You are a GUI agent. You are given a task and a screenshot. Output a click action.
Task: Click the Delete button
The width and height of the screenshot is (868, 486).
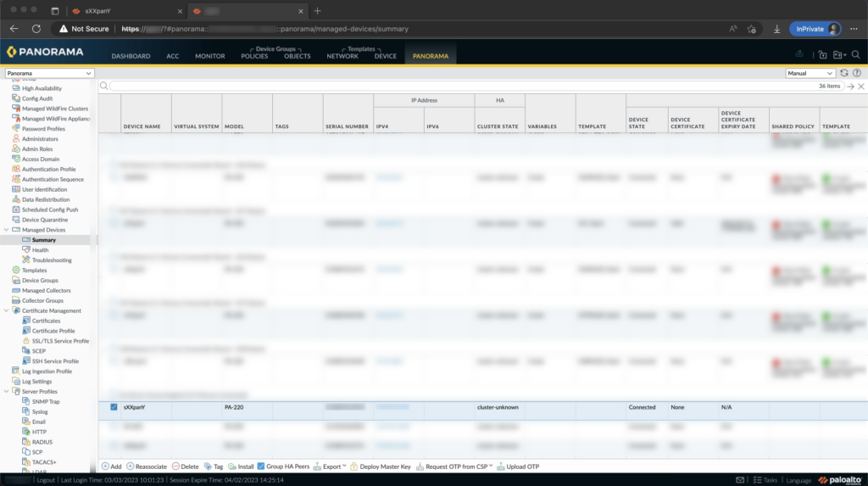pos(185,466)
